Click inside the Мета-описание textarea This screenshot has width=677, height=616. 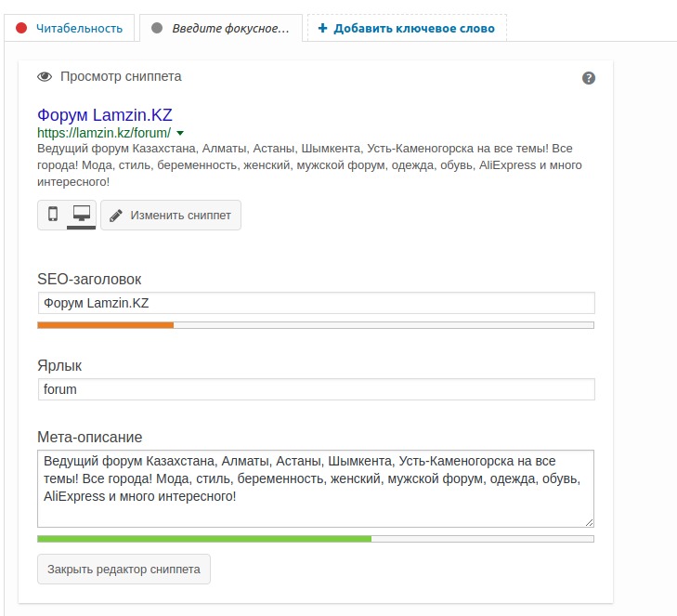[x=316, y=489]
